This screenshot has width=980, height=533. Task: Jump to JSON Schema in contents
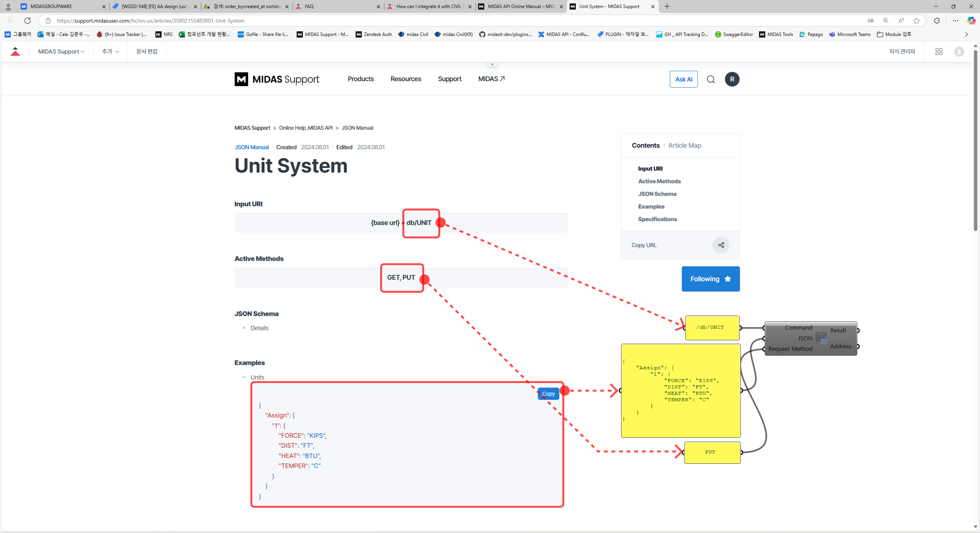pyautogui.click(x=657, y=193)
